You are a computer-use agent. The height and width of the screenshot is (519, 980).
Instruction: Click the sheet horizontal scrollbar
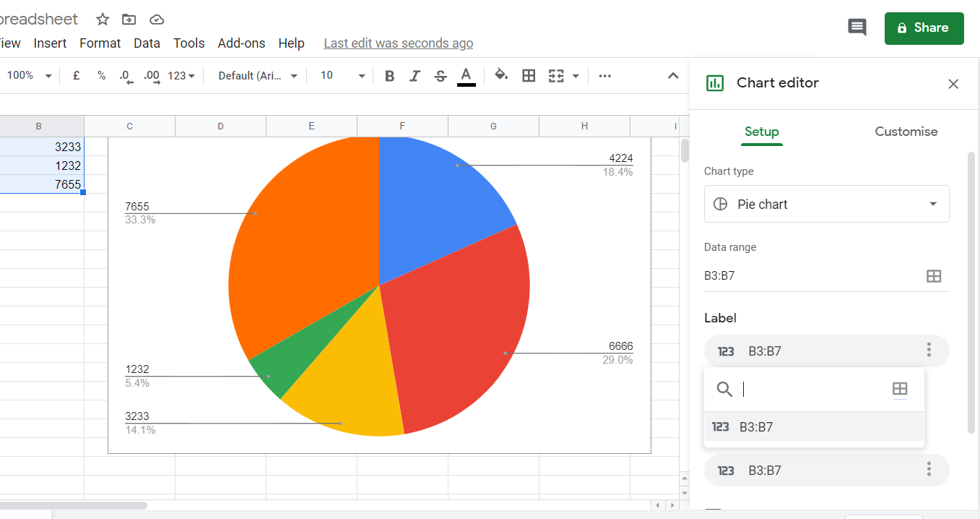click(x=74, y=505)
